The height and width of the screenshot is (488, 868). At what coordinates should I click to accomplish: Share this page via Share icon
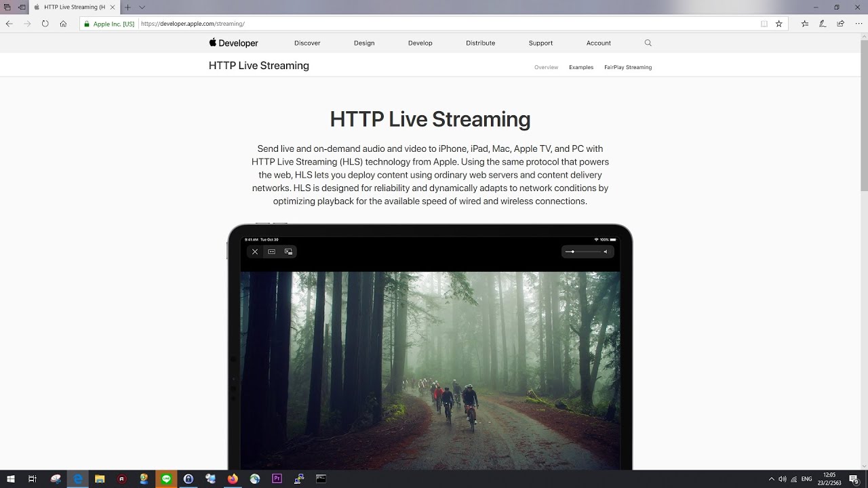(841, 24)
